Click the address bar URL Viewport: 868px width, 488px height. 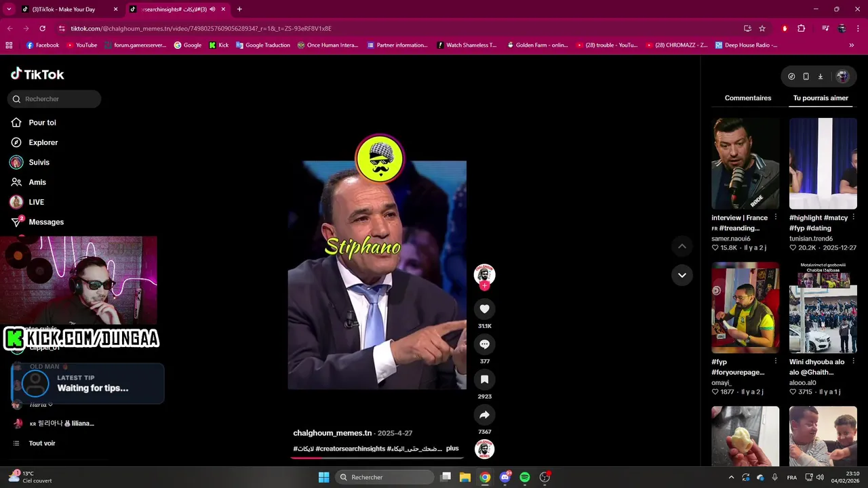click(x=201, y=28)
